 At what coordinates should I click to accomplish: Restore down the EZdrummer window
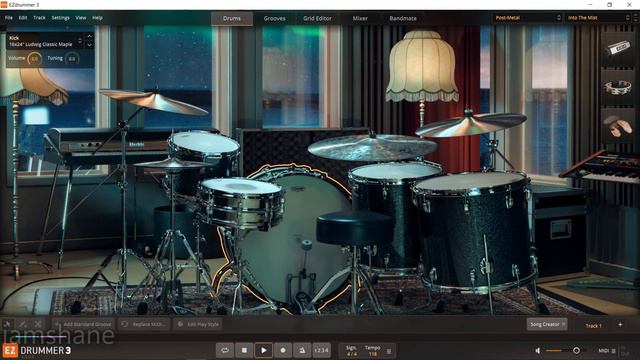click(609, 4)
